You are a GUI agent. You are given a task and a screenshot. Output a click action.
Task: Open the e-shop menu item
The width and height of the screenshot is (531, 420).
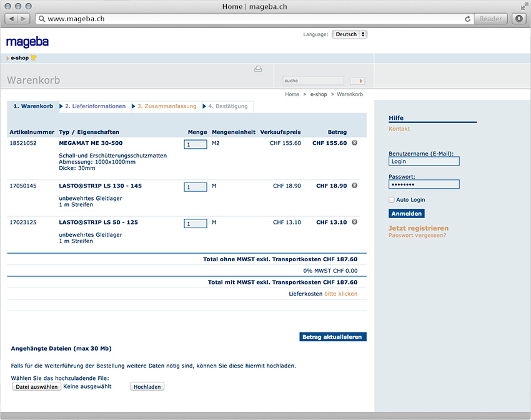(x=19, y=58)
